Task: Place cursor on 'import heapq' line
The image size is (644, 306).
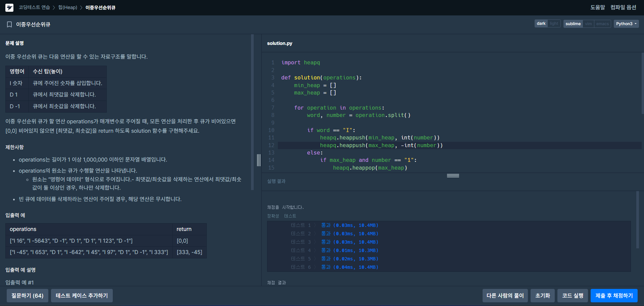Action: pos(301,63)
